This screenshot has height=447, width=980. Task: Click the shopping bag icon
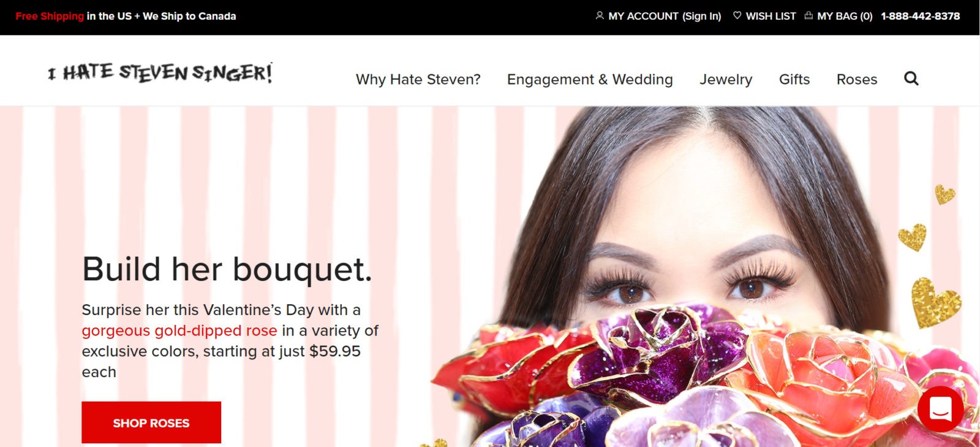809,15
